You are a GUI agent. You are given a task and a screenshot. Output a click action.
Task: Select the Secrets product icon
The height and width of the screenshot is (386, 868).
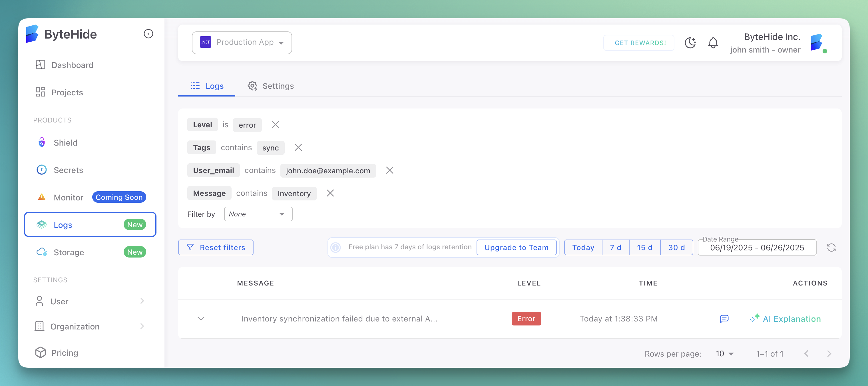tap(41, 170)
